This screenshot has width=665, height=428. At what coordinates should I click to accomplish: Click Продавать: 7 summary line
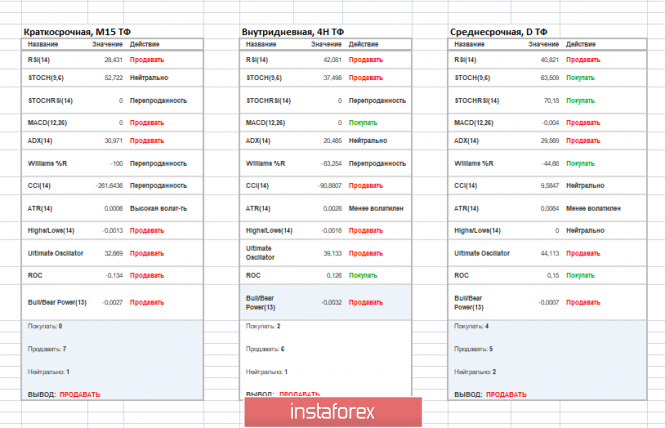coord(47,349)
